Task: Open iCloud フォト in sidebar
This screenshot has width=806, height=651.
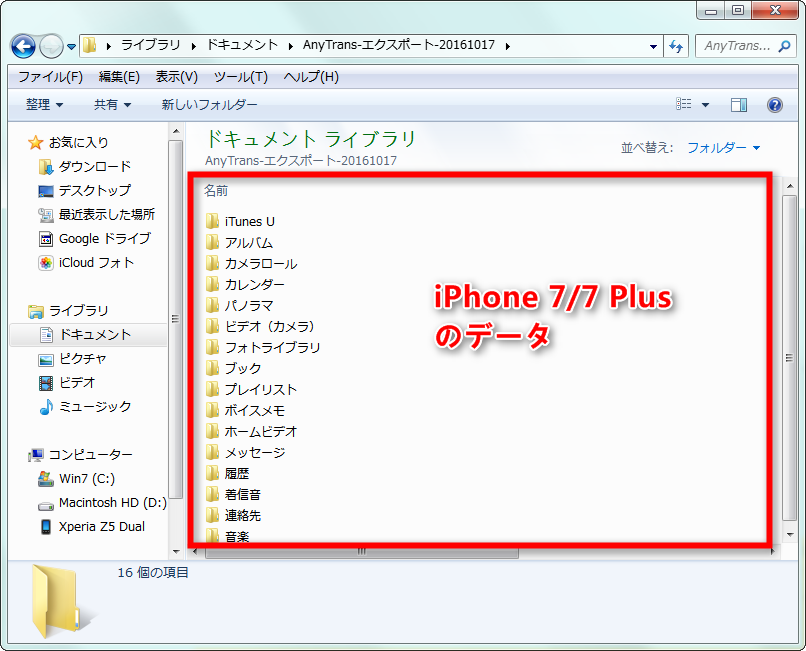Action: [x=86, y=263]
